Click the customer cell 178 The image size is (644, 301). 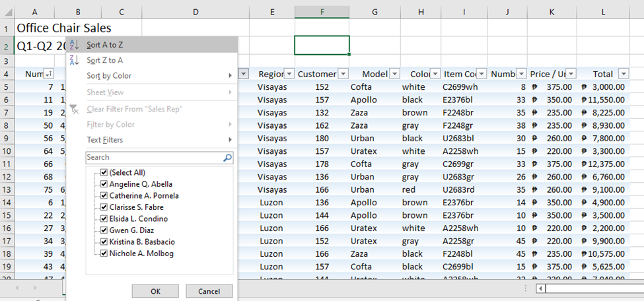point(322,164)
